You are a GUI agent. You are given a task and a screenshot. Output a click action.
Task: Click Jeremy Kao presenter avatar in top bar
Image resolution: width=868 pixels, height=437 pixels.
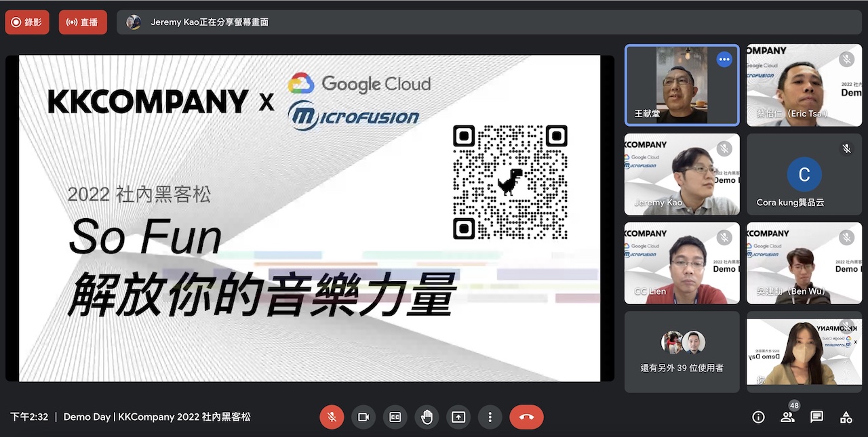pos(134,22)
